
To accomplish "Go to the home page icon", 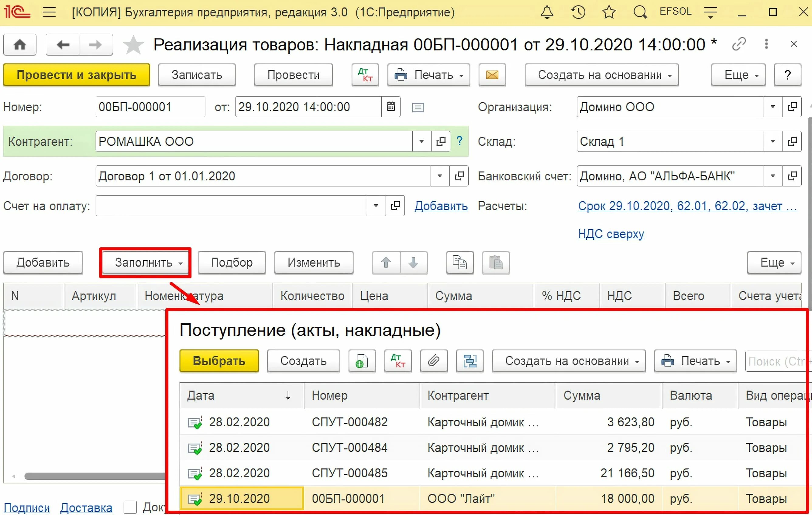I will [20, 45].
